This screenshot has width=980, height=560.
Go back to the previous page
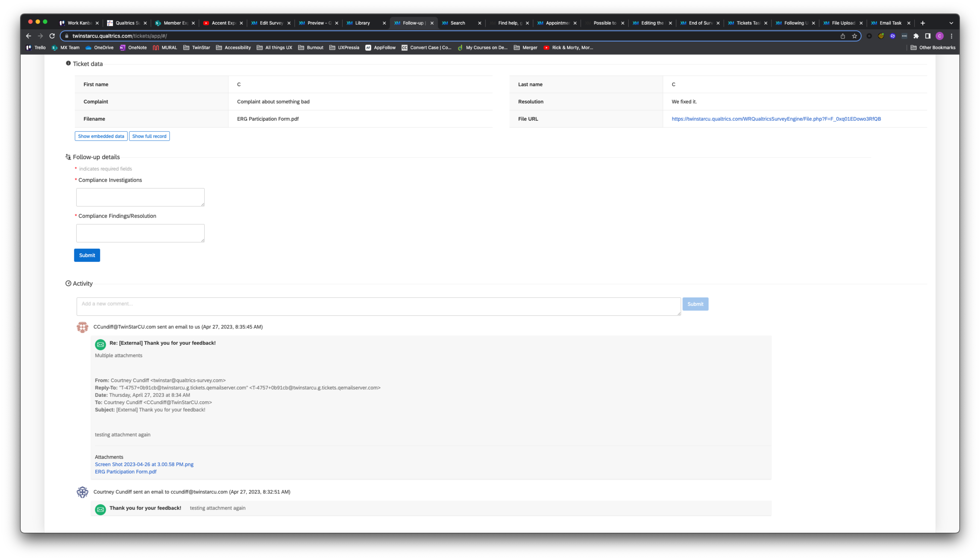[x=28, y=36]
